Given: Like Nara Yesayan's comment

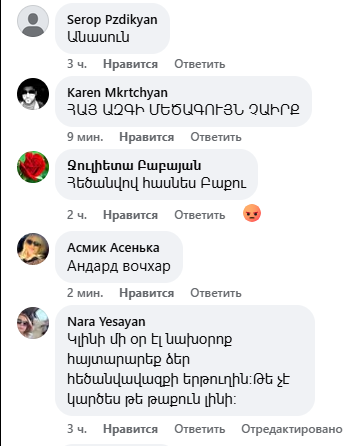Looking at the screenshot, I should (x=130, y=429).
